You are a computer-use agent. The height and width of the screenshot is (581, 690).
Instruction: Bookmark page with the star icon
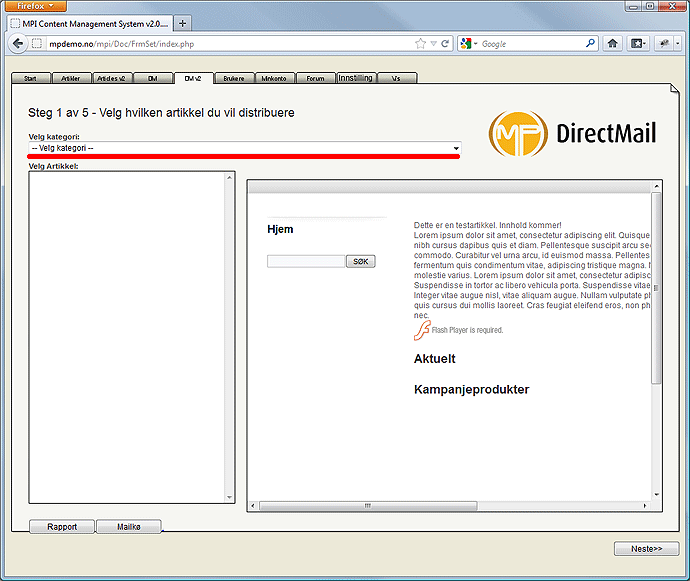click(x=421, y=44)
